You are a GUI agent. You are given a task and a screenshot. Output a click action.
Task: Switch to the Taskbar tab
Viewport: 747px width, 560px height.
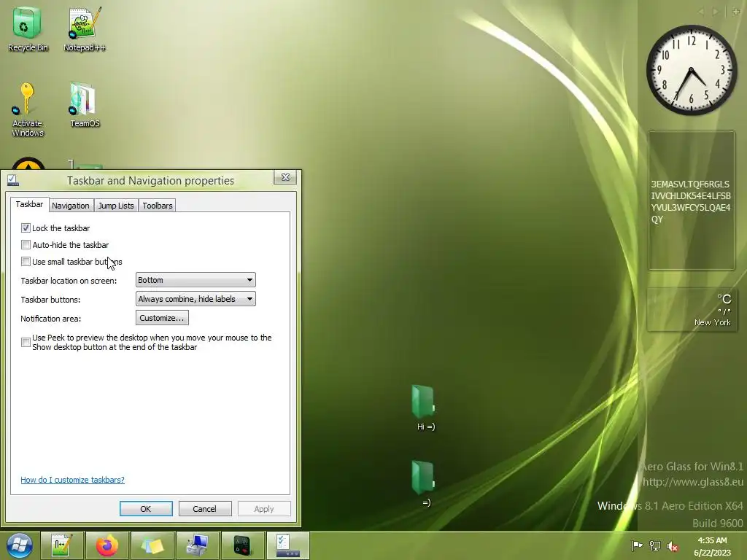(29, 204)
